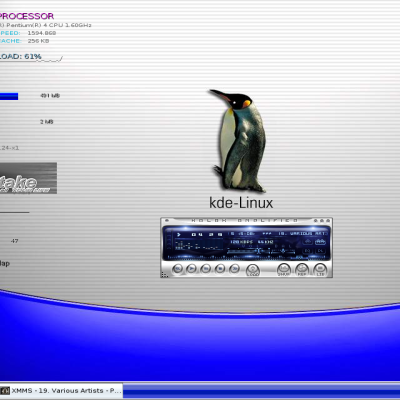Adjust the XMMS balance slider
Screen dimensions: 400x400
coord(283,251)
